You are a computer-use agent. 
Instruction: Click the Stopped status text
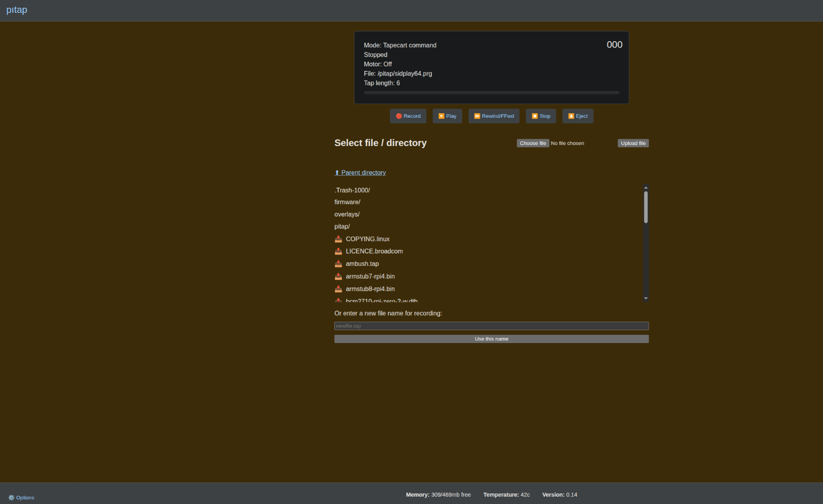[375, 55]
